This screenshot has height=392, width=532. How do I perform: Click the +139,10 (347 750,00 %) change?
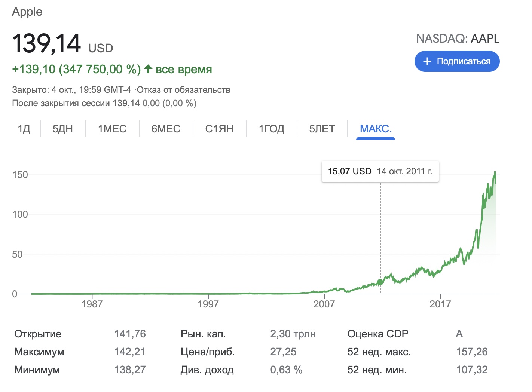click(76, 69)
